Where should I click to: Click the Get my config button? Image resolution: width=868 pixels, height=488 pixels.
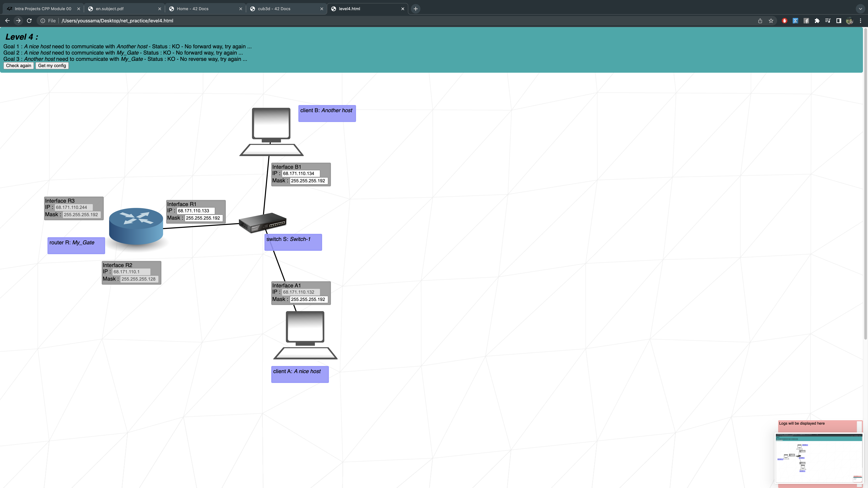point(52,66)
